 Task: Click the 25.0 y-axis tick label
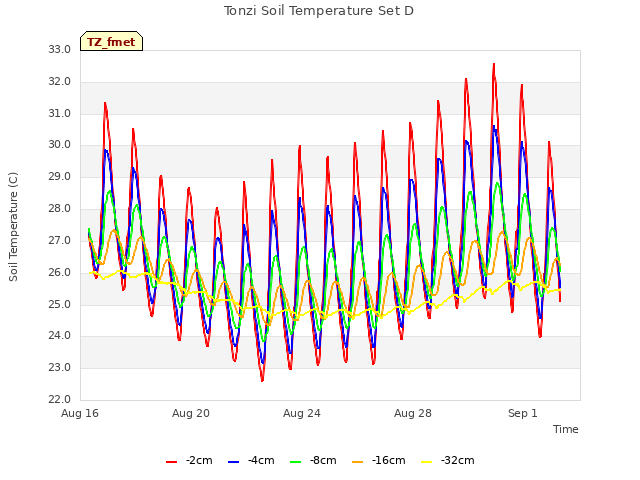[60, 304]
